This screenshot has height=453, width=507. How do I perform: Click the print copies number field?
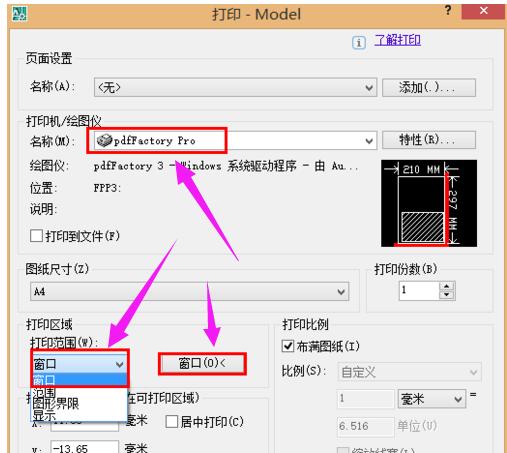point(419,291)
